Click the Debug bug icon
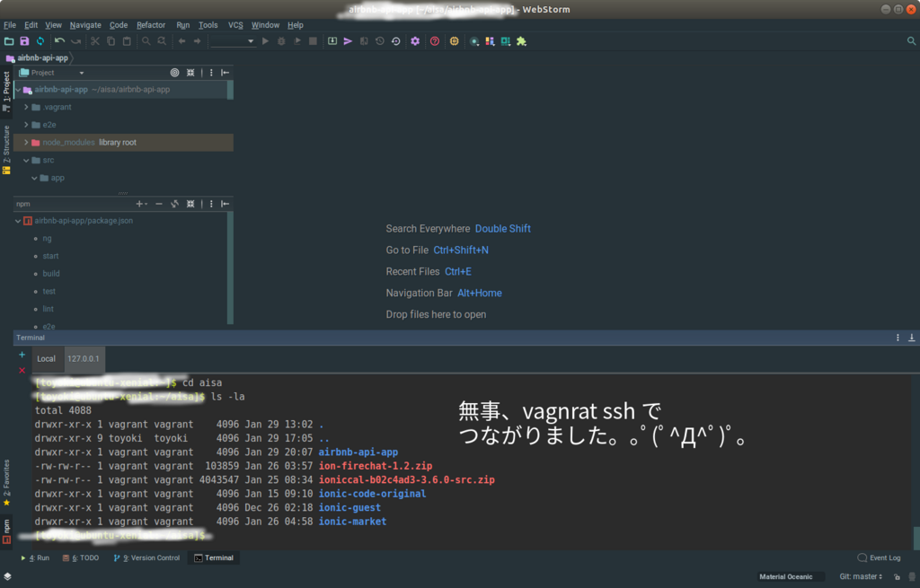The height and width of the screenshot is (588, 920). (x=281, y=41)
